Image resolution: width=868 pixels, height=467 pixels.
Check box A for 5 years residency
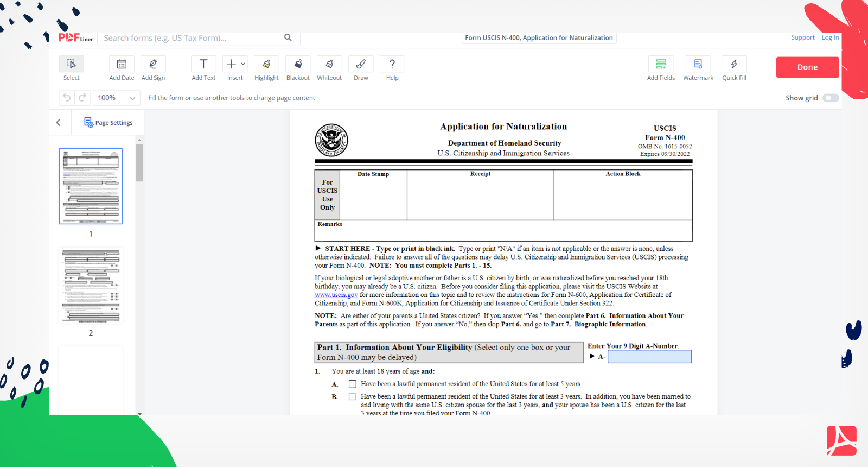(353, 384)
